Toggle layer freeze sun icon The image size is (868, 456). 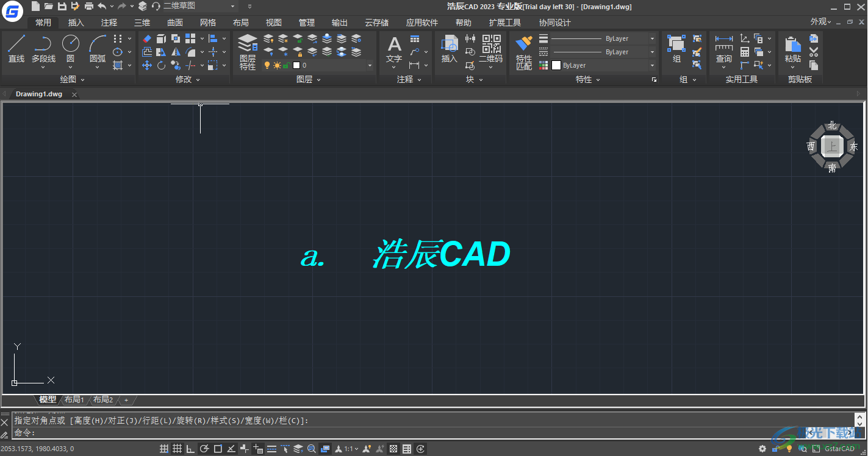coord(276,65)
